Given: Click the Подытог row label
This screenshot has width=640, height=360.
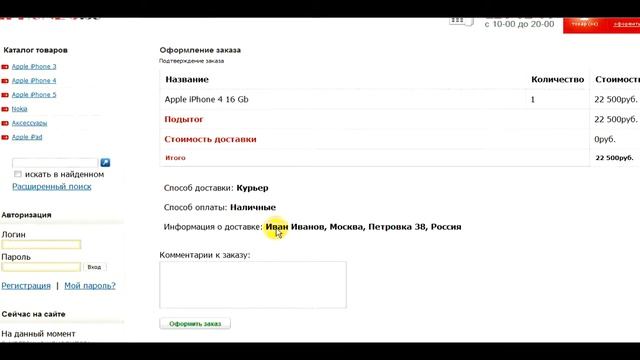Looking at the screenshot, I should (x=184, y=119).
